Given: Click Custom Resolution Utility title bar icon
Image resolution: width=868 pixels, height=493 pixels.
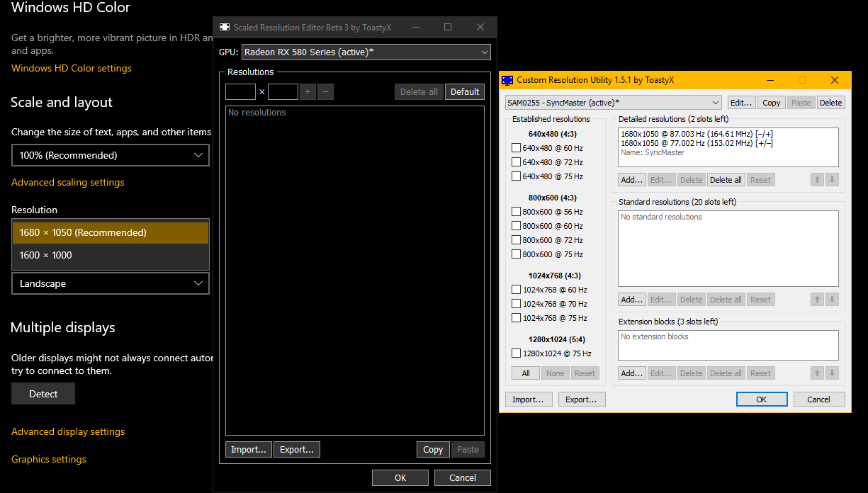Looking at the screenshot, I should [508, 81].
